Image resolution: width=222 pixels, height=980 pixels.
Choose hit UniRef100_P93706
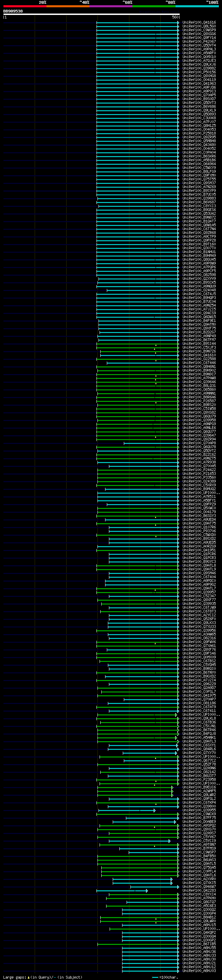tap(199, 531)
